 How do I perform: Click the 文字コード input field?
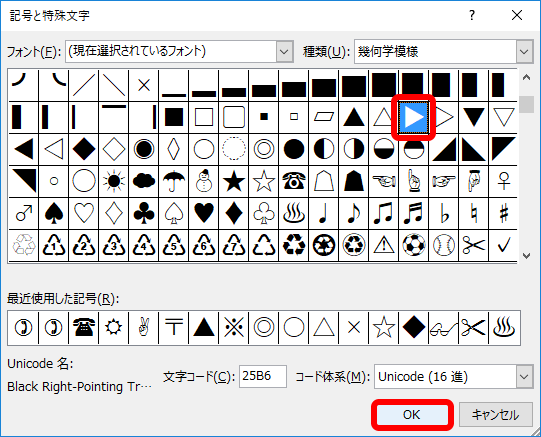click(263, 376)
